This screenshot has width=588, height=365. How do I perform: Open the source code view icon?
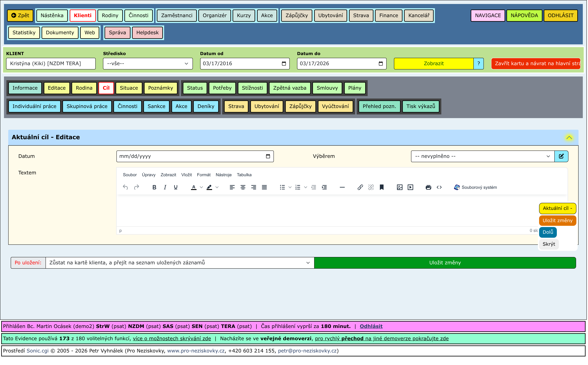coord(439,187)
